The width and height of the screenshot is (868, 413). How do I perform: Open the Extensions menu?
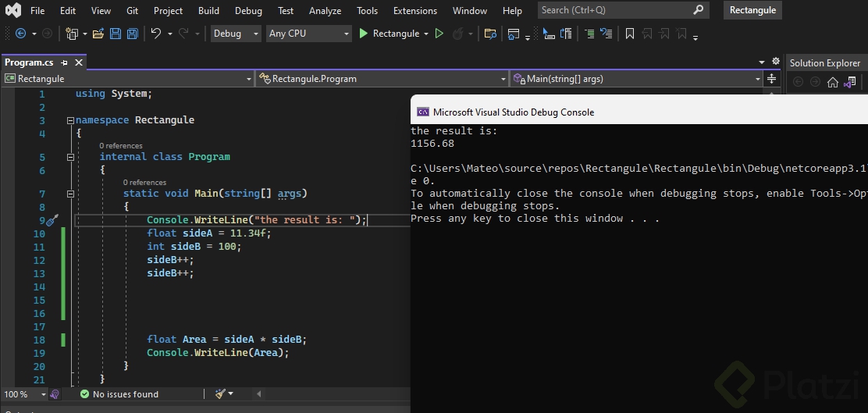click(414, 11)
